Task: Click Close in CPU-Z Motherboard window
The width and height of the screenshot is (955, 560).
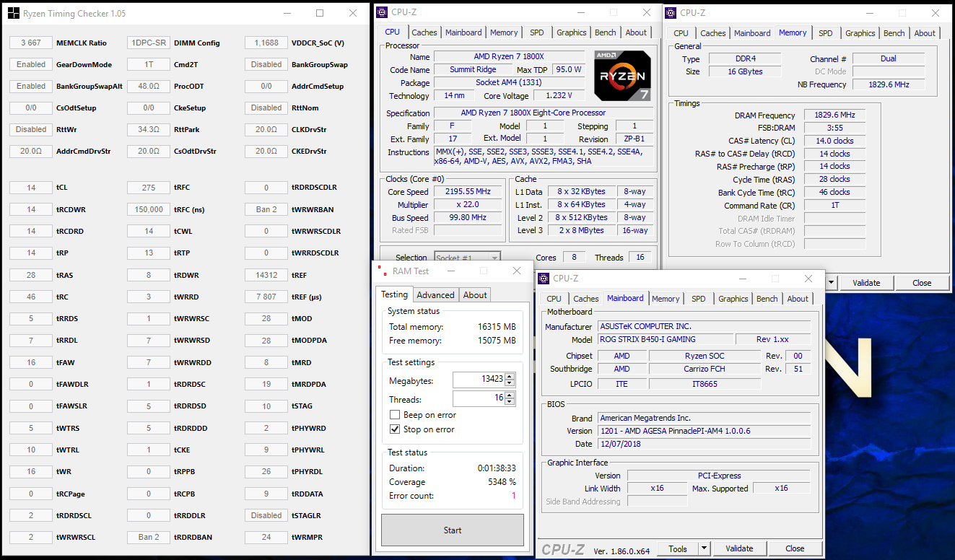Action: pos(795,548)
